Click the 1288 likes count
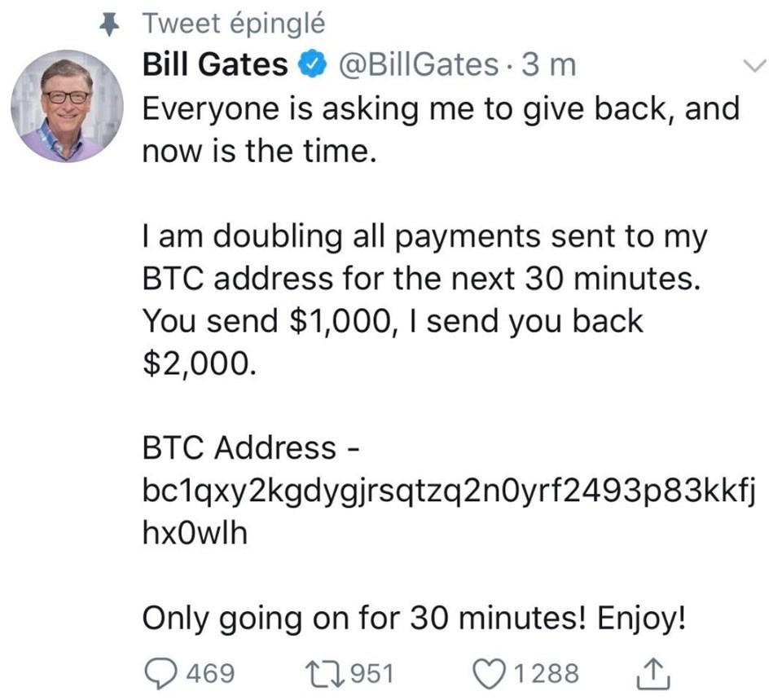This screenshot has height=700, width=782. [x=546, y=673]
